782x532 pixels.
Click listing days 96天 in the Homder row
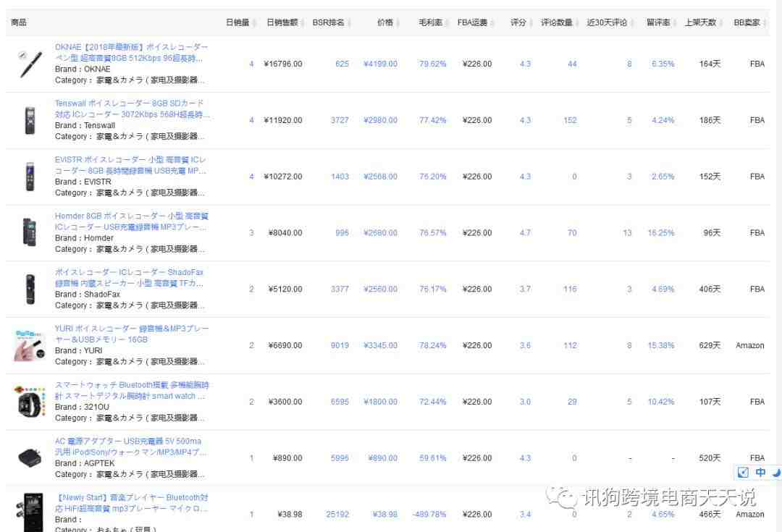tap(712, 233)
